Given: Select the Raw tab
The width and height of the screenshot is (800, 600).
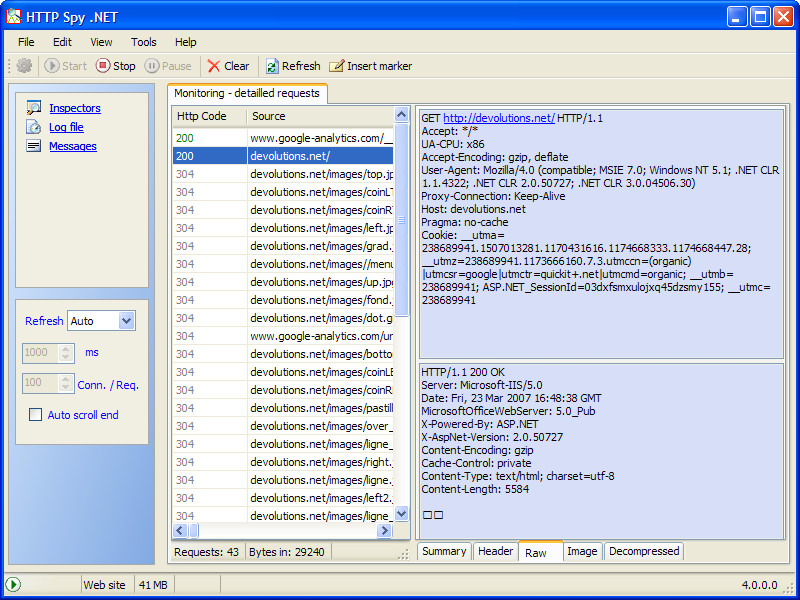Looking at the screenshot, I should pyautogui.click(x=541, y=552).
